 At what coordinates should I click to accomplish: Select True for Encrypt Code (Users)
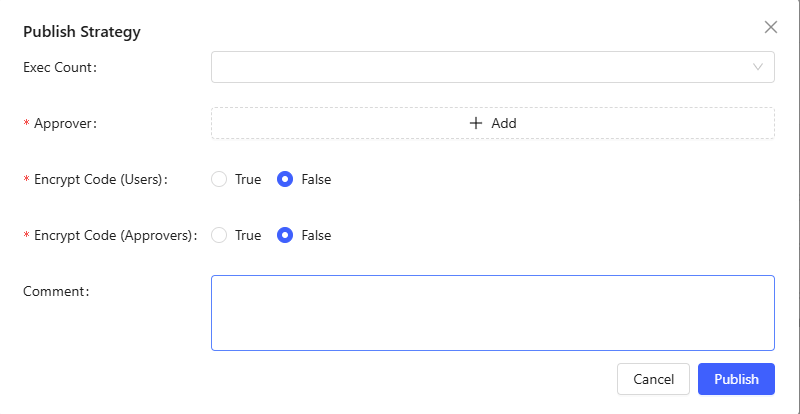pyautogui.click(x=220, y=180)
